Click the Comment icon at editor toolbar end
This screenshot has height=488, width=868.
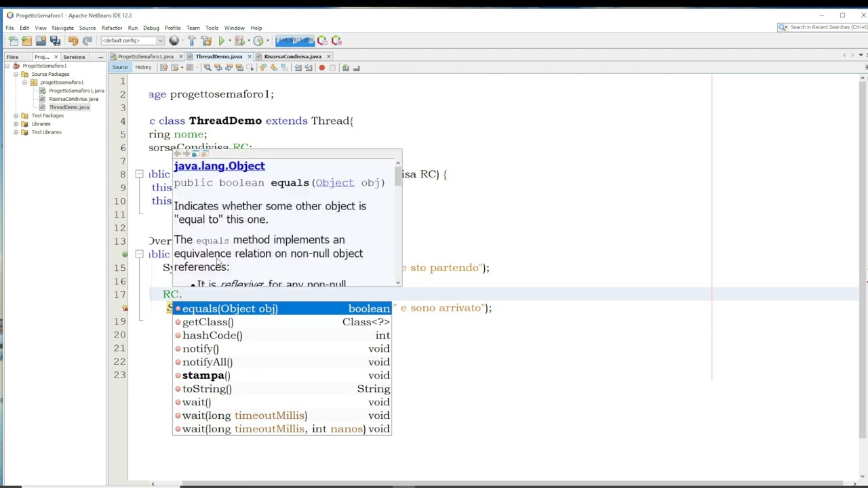tap(345, 68)
